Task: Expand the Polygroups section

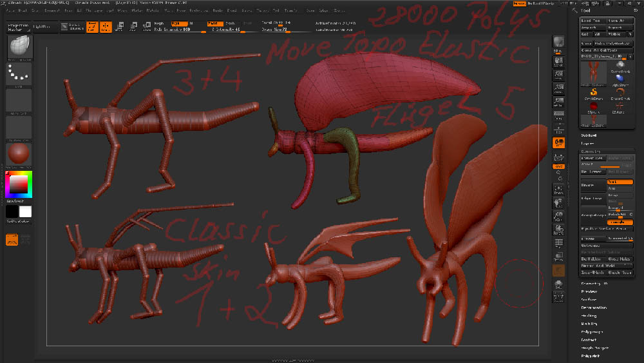Action: (592, 331)
